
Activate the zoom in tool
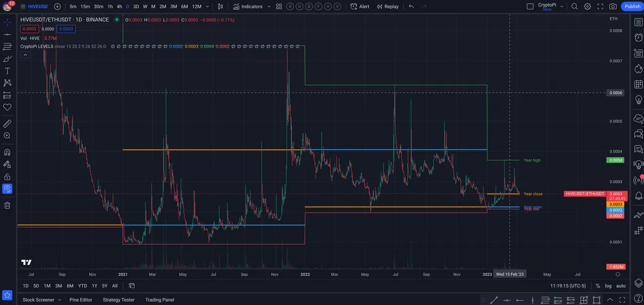point(7,136)
